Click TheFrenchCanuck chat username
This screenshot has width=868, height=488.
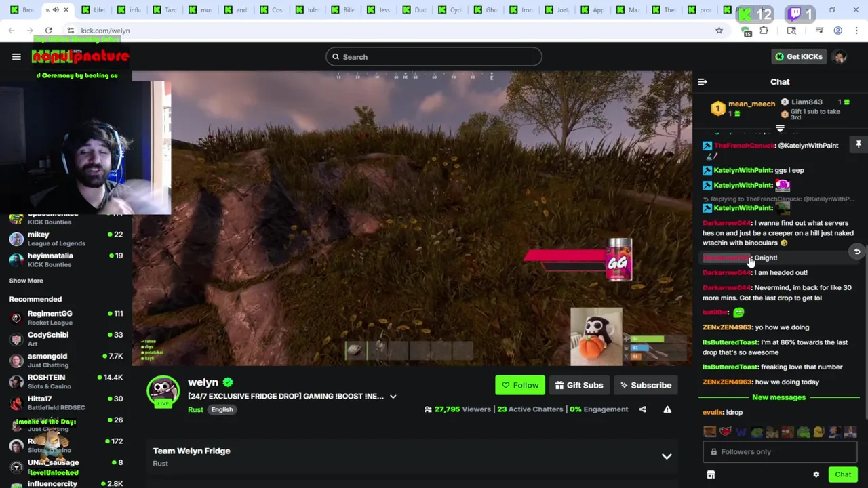pos(743,146)
